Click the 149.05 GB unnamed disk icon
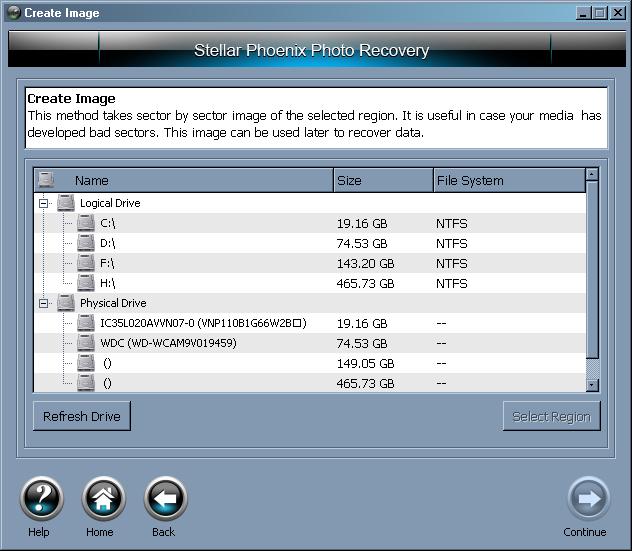 [x=85, y=363]
